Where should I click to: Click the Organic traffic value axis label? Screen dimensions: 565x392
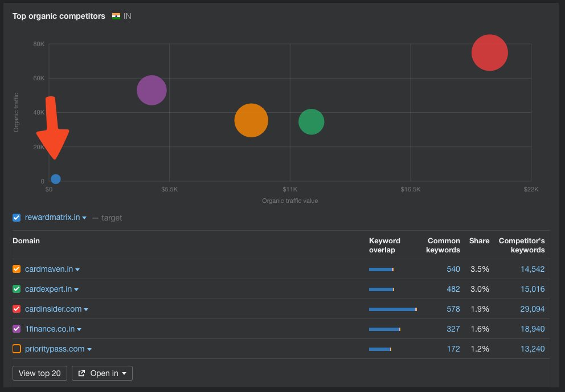(290, 201)
